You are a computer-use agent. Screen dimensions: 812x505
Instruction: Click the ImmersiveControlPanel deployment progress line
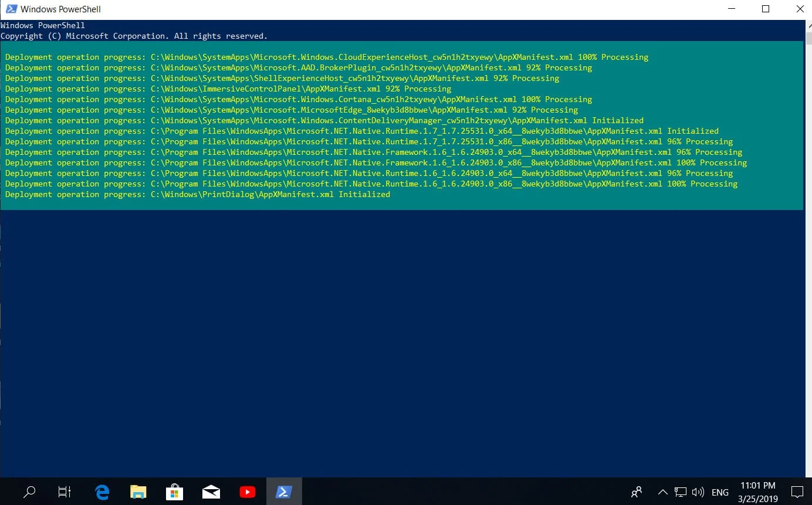[x=228, y=89]
